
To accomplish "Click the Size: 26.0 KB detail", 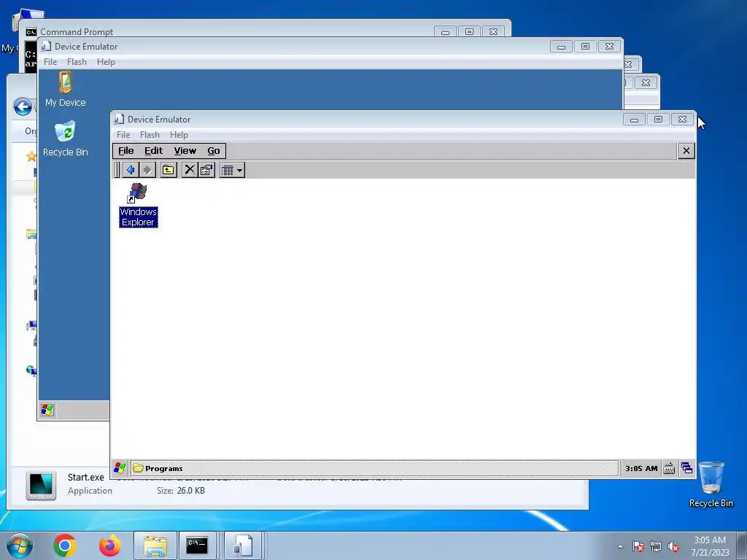I will point(181,491).
